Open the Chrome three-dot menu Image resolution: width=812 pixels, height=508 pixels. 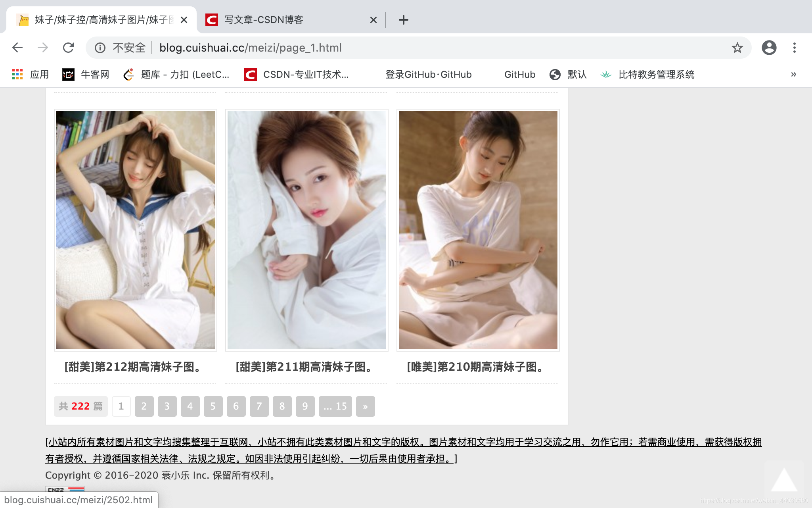[795, 48]
